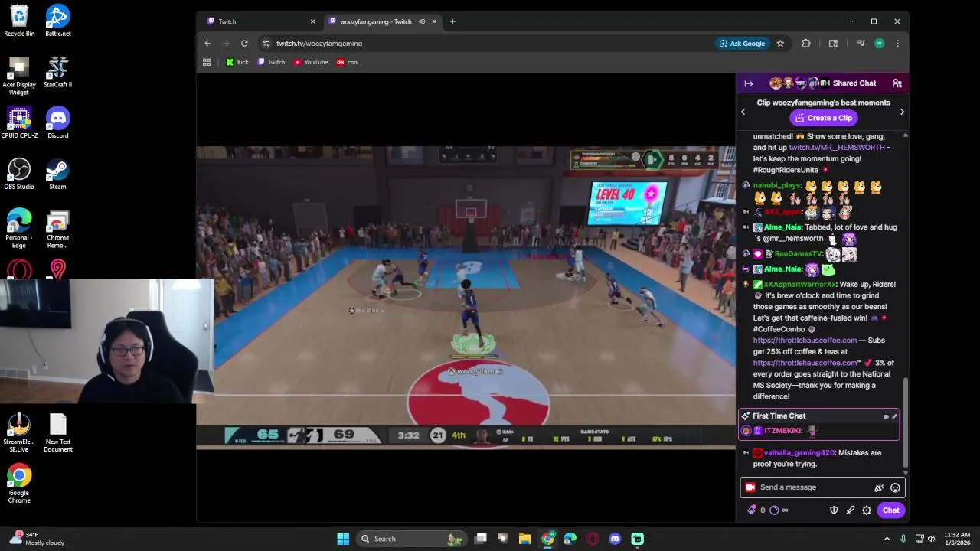
Task: Click the username valhalla_gaming420 in chat
Action: pos(799,453)
